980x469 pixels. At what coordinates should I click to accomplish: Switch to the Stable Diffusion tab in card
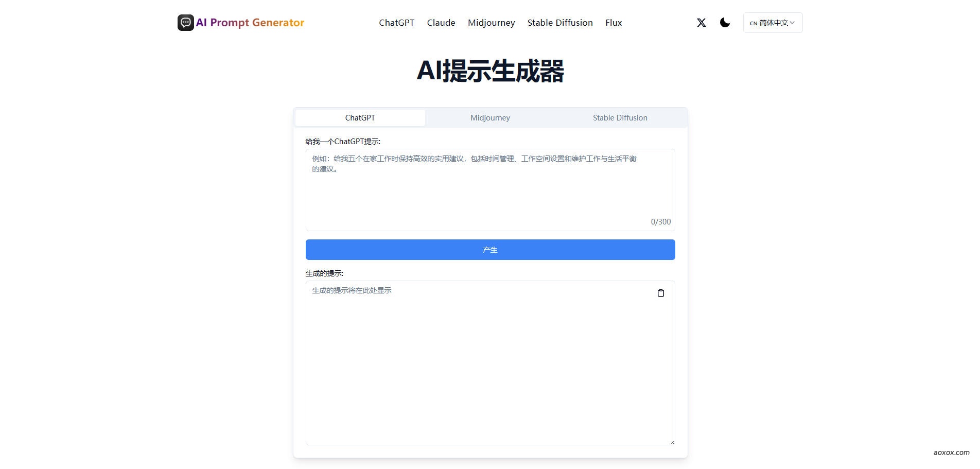[x=620, y=118]
